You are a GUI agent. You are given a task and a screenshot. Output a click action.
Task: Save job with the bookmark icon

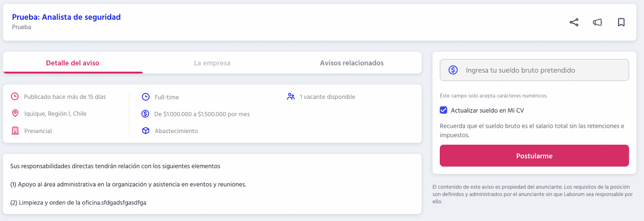[621, 23]
